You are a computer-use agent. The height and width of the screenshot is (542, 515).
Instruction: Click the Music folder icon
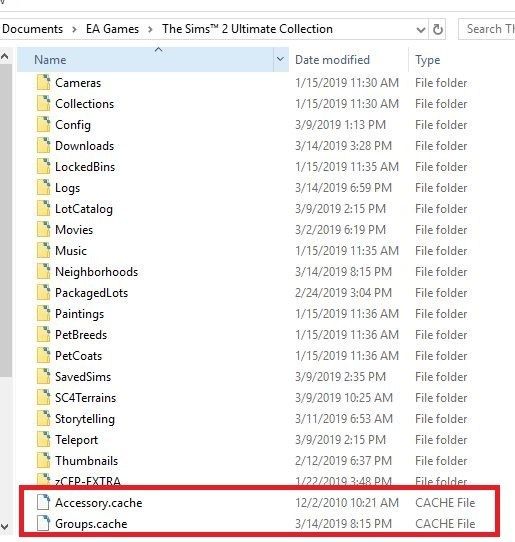pyautogui.click(x=43, y=251)
